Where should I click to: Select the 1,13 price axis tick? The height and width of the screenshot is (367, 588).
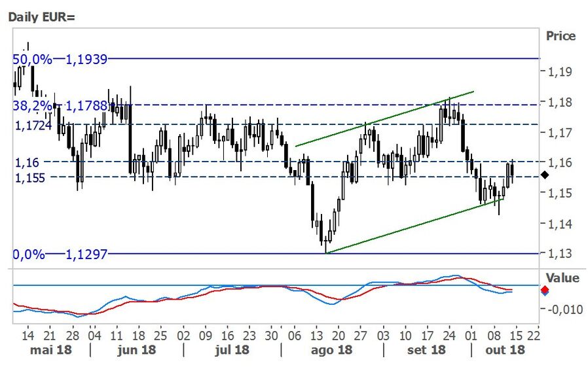[x=560, y=254]
